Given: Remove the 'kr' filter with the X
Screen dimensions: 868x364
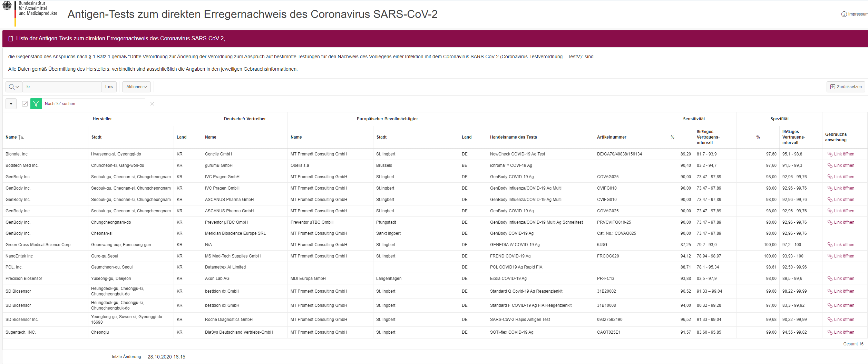Looking at the screenshot, I should coord(152,104).
